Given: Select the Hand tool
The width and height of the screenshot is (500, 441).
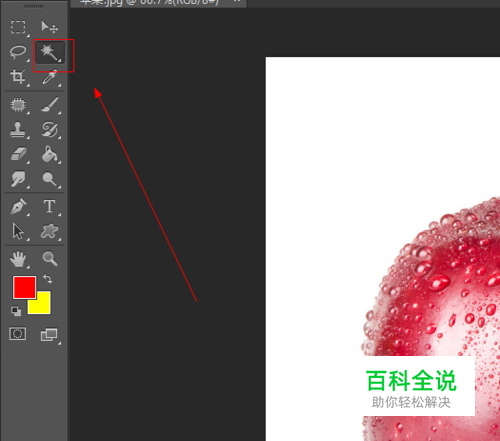Looking at the screenshot, I should pyautogui.click(x=18, y=259).
